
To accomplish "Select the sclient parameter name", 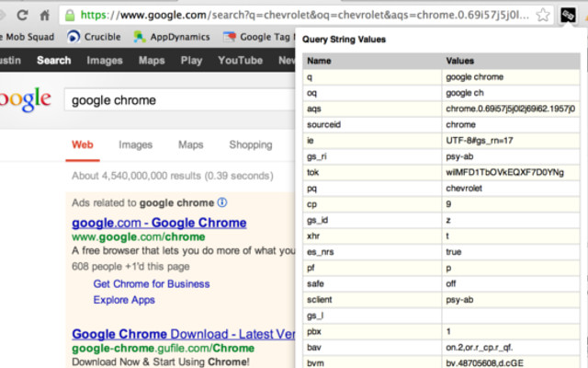I will point(319,299).
